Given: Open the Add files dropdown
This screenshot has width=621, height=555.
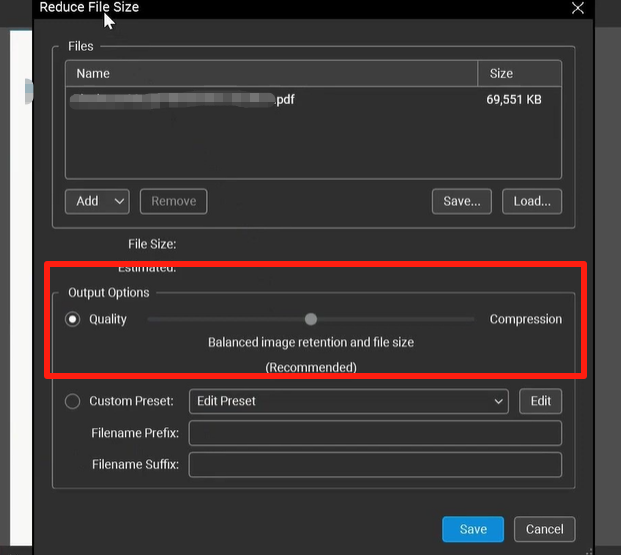Looking at the screenshot, I should [x=97, y=201].
